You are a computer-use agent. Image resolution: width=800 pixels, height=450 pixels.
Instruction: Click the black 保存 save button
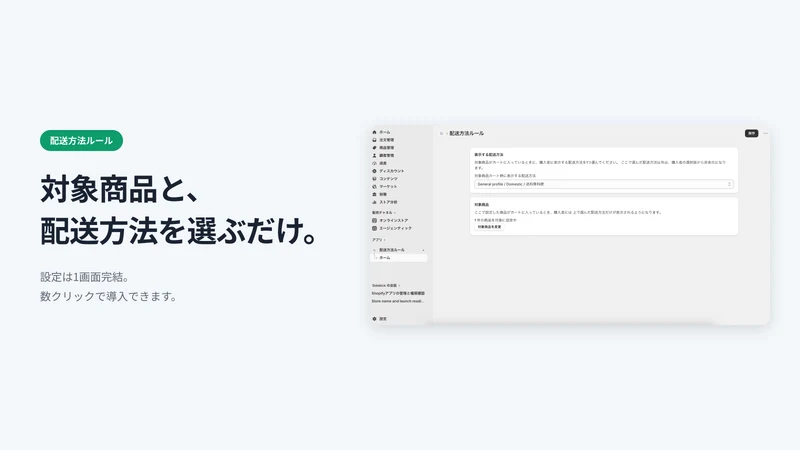coord(751,133)
